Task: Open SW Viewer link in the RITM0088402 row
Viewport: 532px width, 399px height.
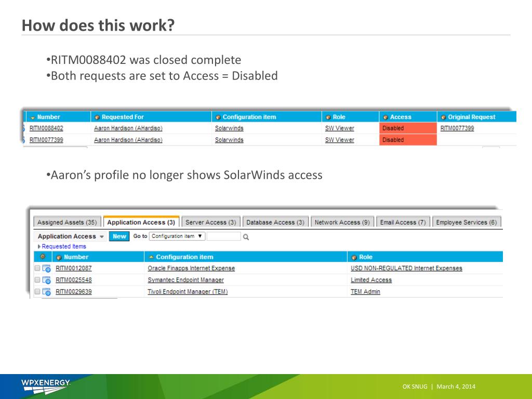Action: coord(340,128)
